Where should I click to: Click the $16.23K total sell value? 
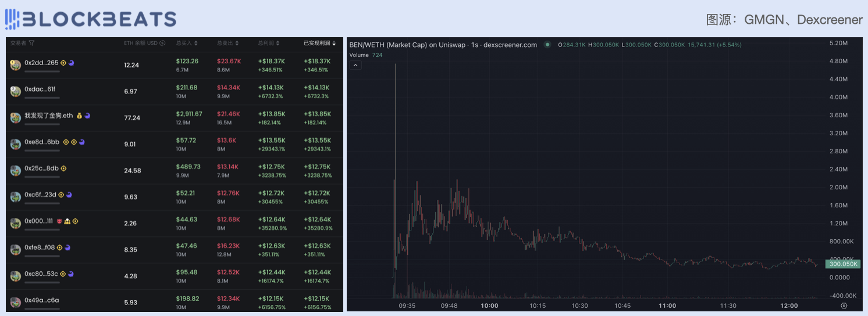point(229,246)
